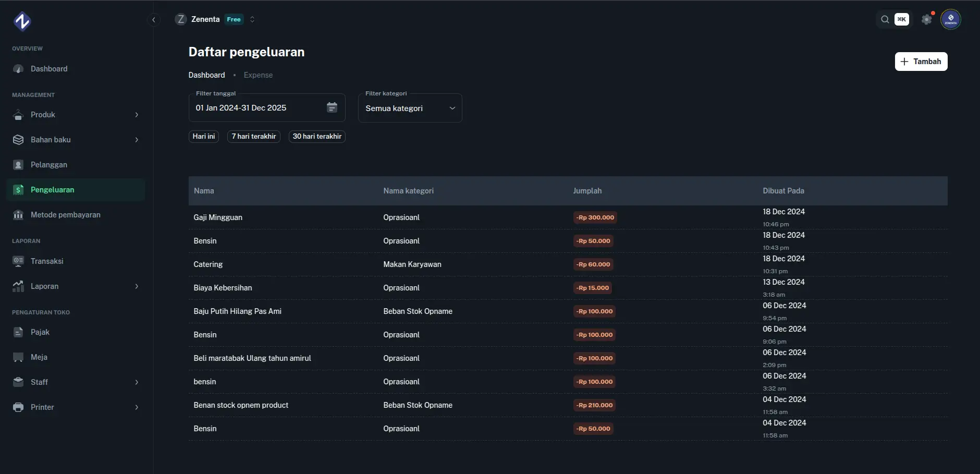Select the Pelanggan customer icon
980x474 pixels.
click(x=18, y=164)
